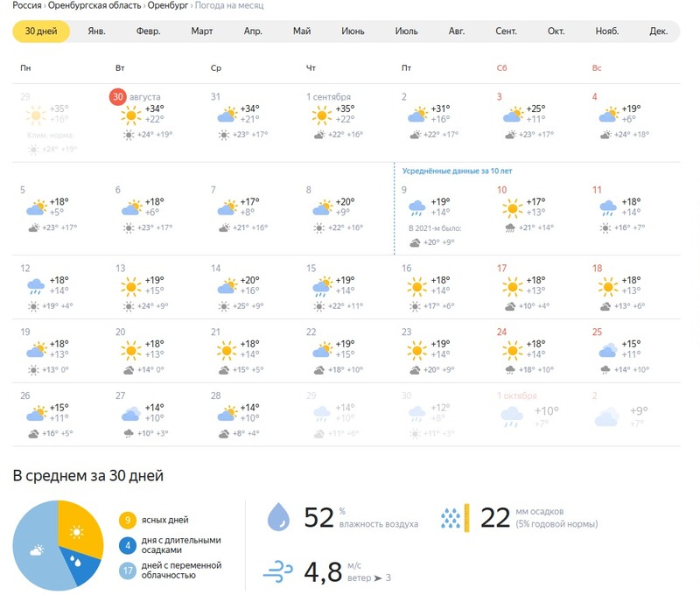Switch to the Янв. month tab
The image size is (700, 595).
[97, 31]
